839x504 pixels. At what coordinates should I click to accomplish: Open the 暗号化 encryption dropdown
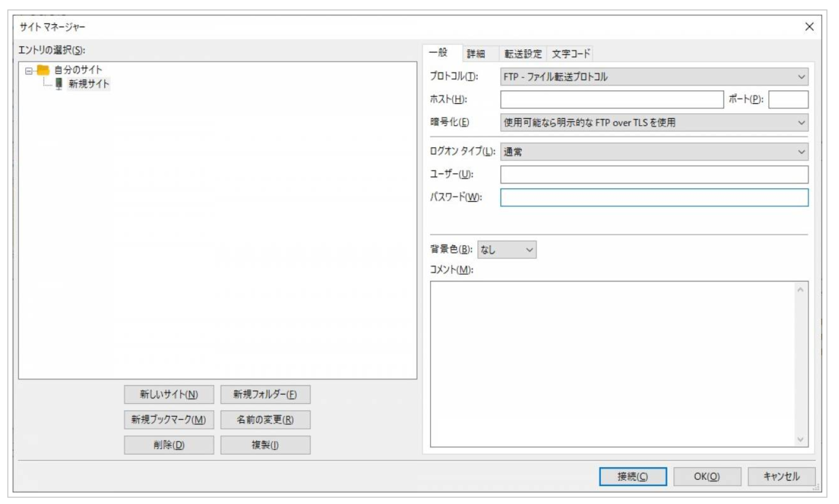[654, 123]
